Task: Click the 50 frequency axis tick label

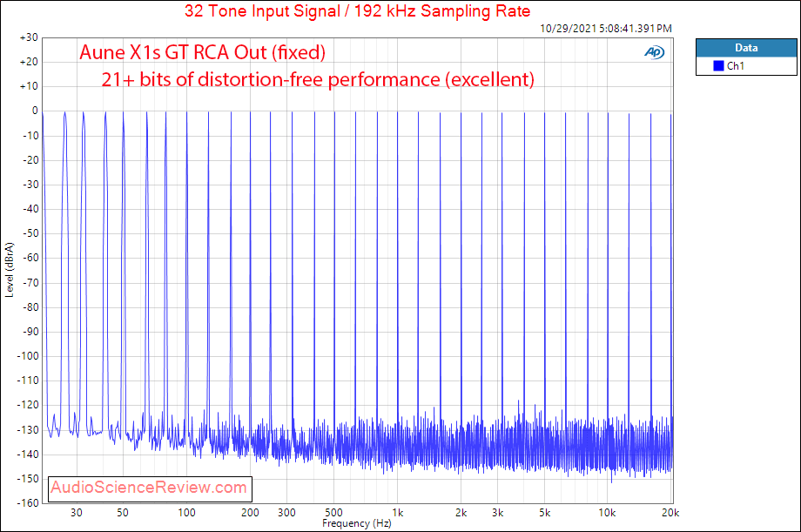Action: point(123,513)
